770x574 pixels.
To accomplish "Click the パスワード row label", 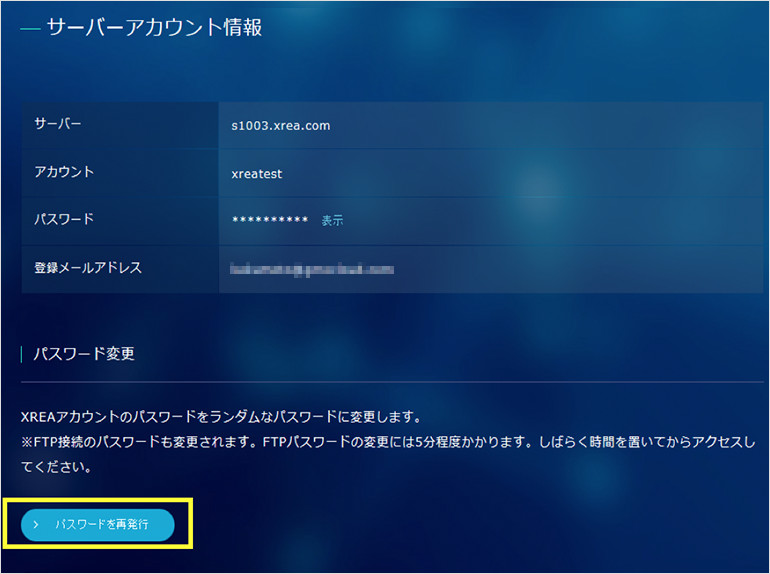I will [x=64, y=219].
